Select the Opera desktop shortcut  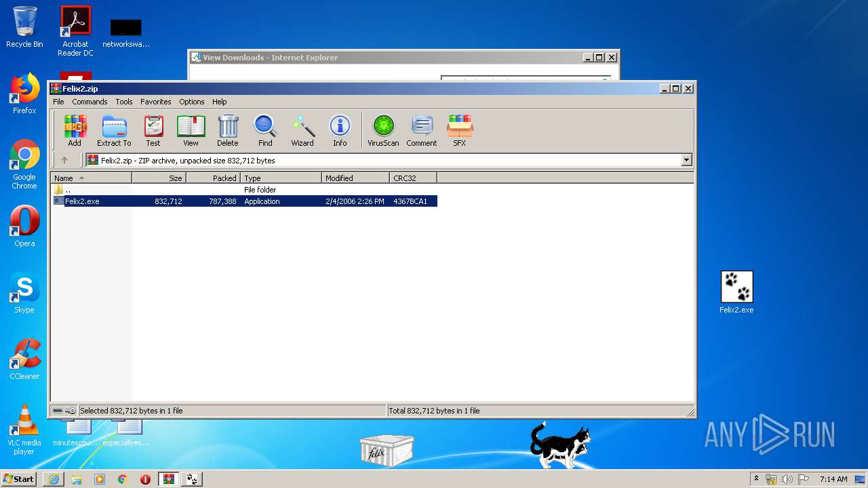pyautogui.click(x=24, y=226)
